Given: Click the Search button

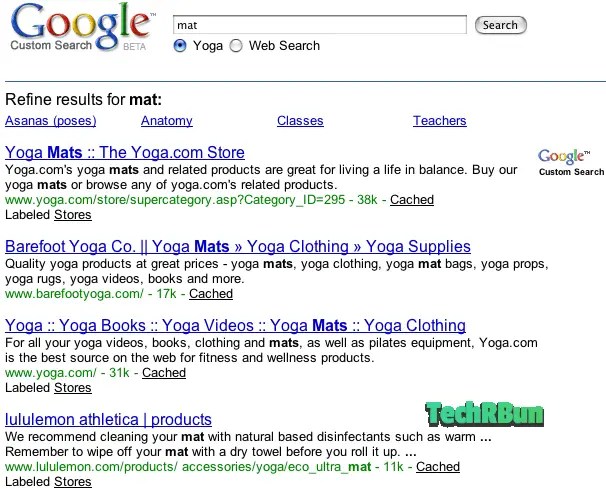Looking at the screenshot, I should click(500, 25).
